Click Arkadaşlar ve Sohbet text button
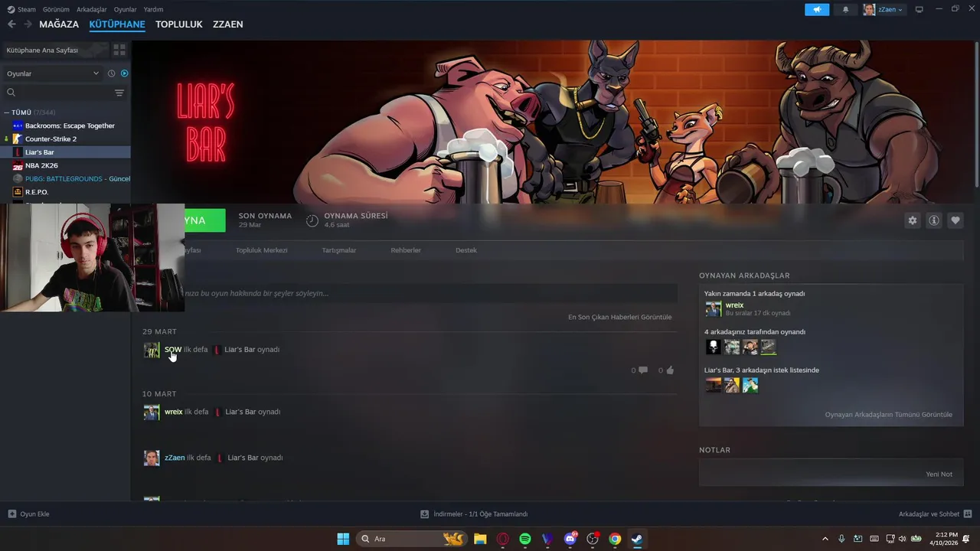 (x=929, y=514)
